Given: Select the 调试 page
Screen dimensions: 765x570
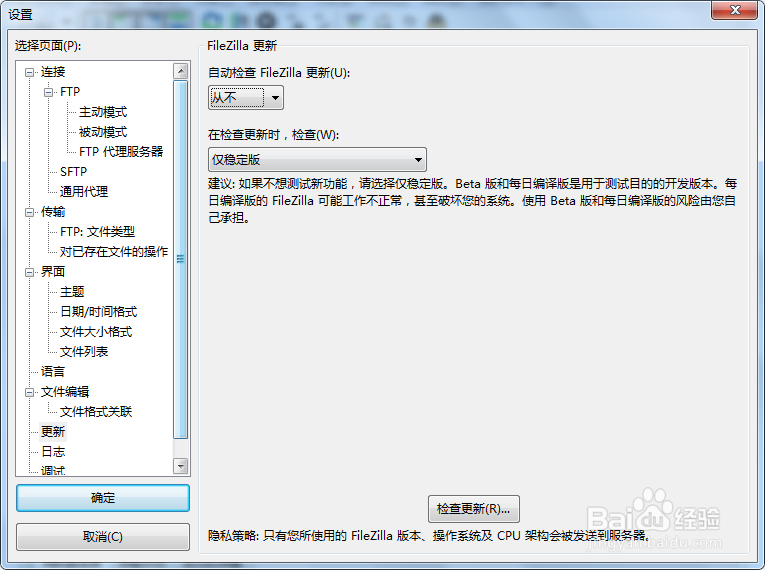Looking at the screenshot, I should click(x=53, y=470).
